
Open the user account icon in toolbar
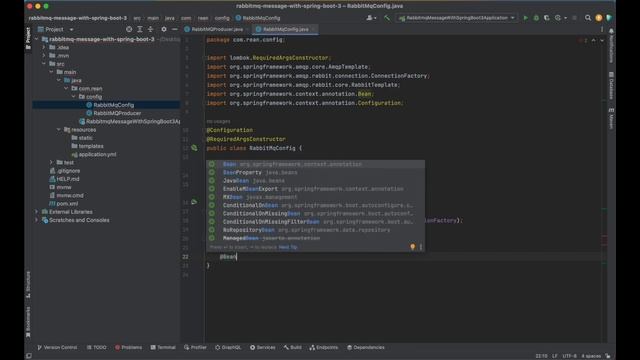(370, 18)
